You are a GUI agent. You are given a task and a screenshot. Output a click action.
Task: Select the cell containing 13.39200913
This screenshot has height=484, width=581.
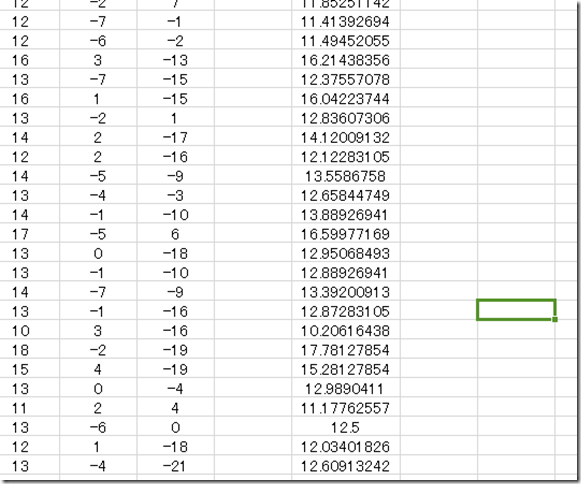pos(346,292)
